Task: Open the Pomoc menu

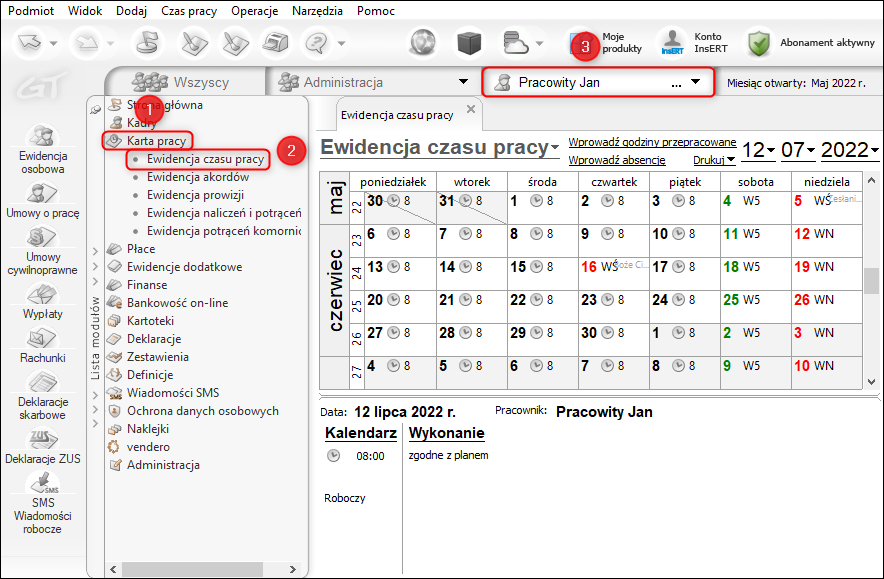Action: [375, 11]
